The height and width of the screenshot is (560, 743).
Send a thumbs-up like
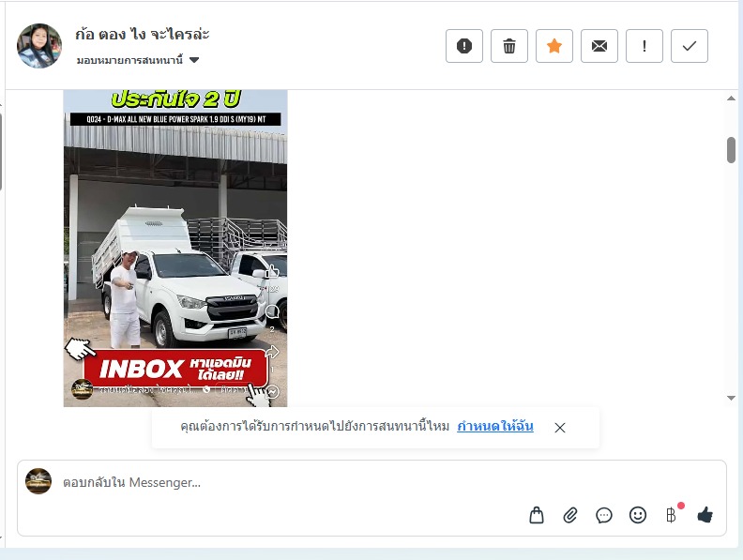point(705,515)
